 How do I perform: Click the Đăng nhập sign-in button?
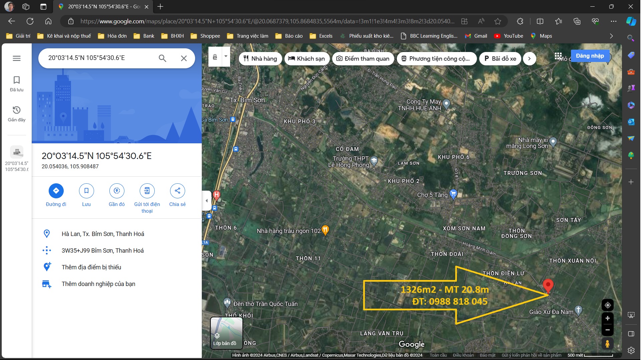click(x=590, y=56)
